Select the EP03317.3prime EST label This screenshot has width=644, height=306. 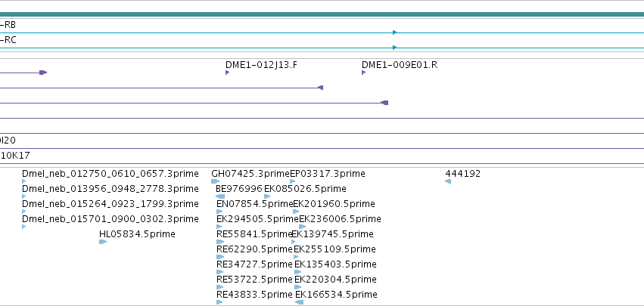pyautogui.click(x=328, y=174)
